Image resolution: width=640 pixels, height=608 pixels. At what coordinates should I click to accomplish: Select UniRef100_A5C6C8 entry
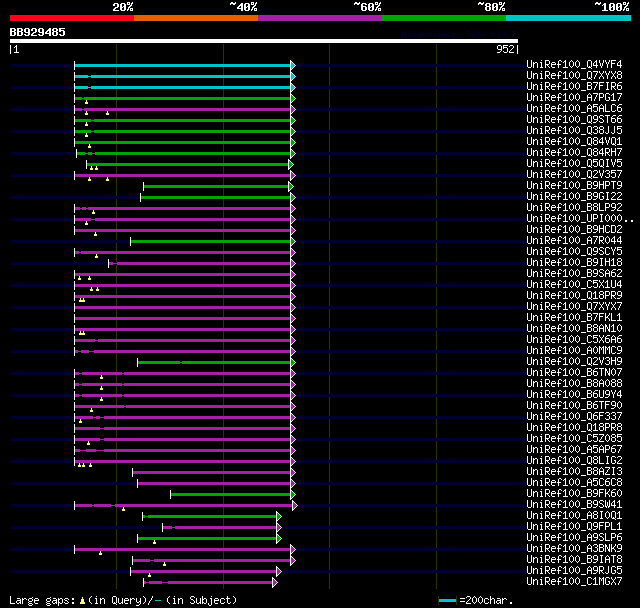point(574,483)
